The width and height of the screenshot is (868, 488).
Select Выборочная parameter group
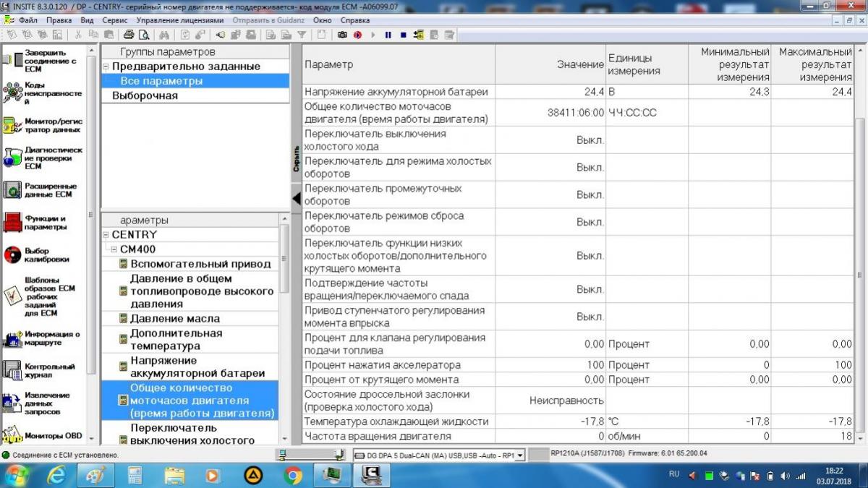coord(145,95)
